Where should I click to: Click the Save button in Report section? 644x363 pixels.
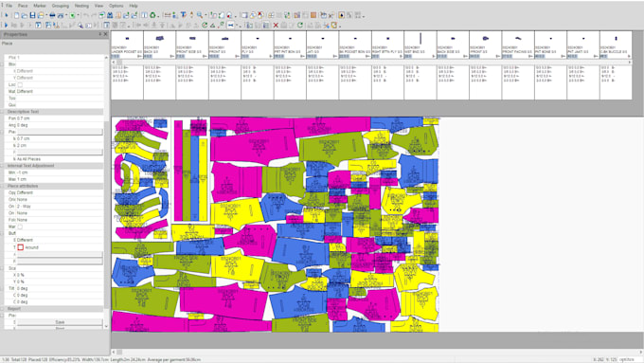60,322
